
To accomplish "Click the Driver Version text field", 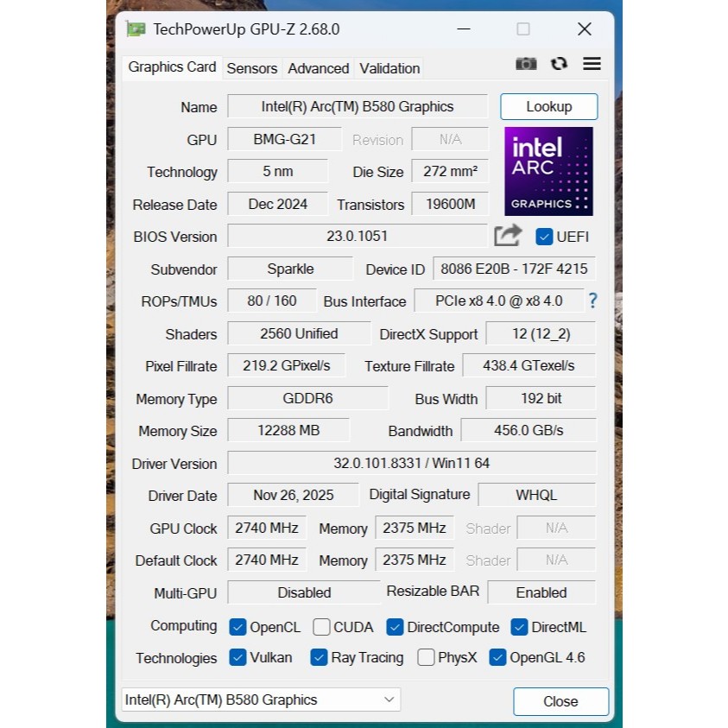I will [411, 463].
